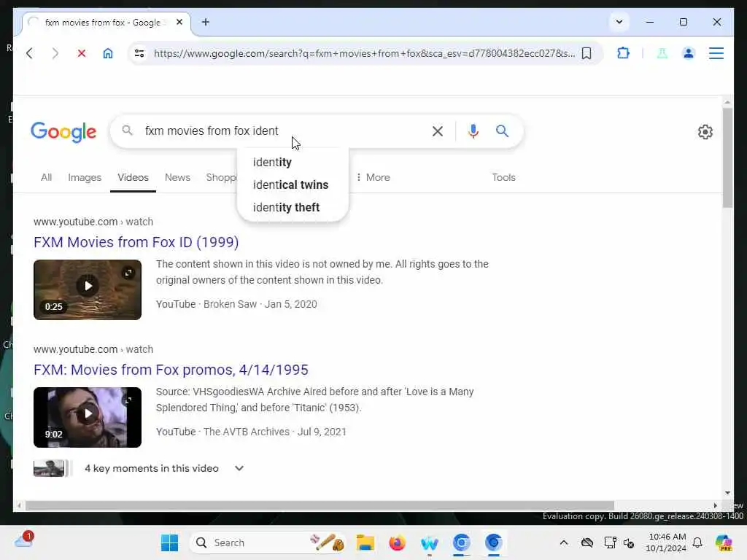
Task: Pick the 'identity theft' suggestion
Action: pos(286,208)
